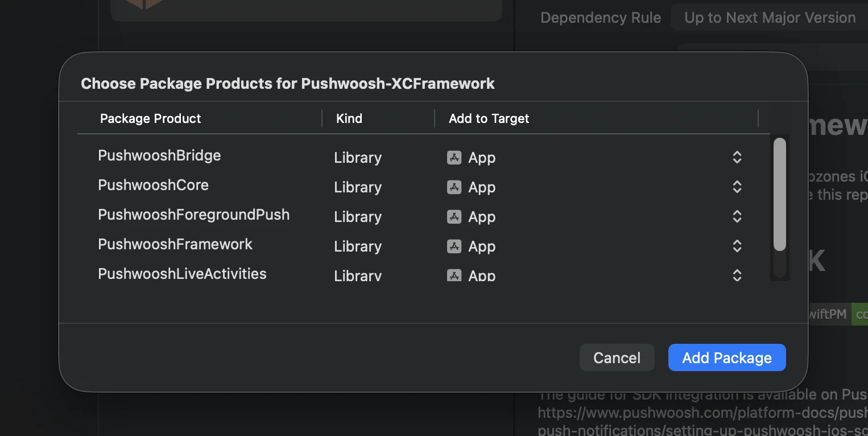This screenshot has height=436, width=868.
Task: Click the App icon in PushwooshForegroundPush row
Action: [x=454, y=217]
